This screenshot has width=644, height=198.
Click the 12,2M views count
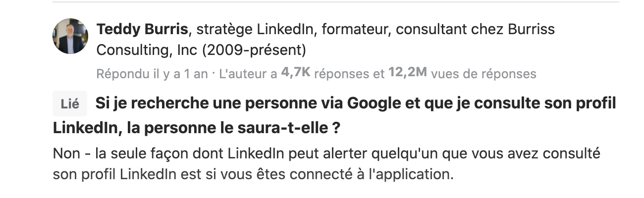408,73
